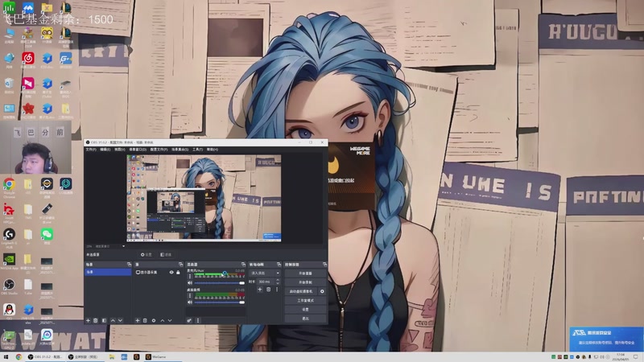Open Settings from the Controls dock
Viewport: 644px width, 362px height.
pyautogui.click(x=305, y=310)
